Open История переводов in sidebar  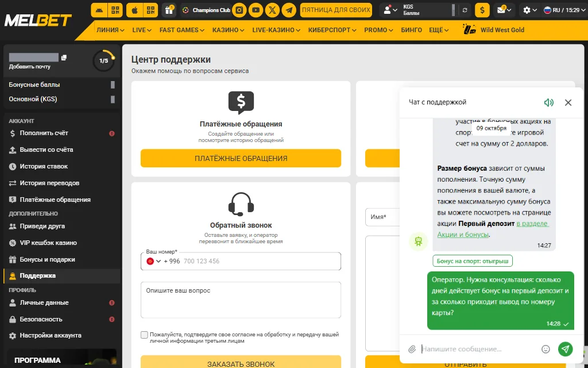coord(62,183)
